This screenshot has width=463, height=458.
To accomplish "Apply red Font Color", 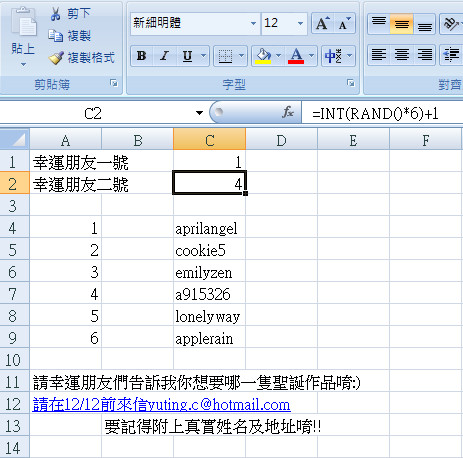I will coord(296,56).
